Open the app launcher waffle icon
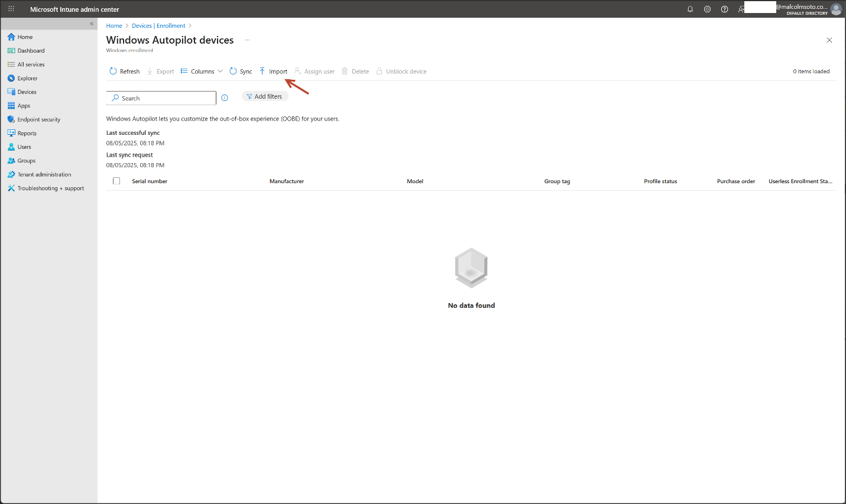Viewport: 846px width, 504px height. 11,9
